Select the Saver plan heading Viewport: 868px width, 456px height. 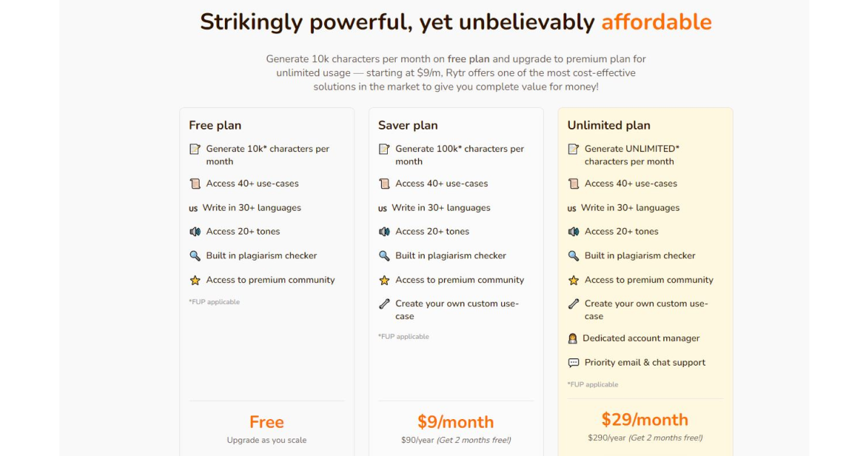pos(408,125)
